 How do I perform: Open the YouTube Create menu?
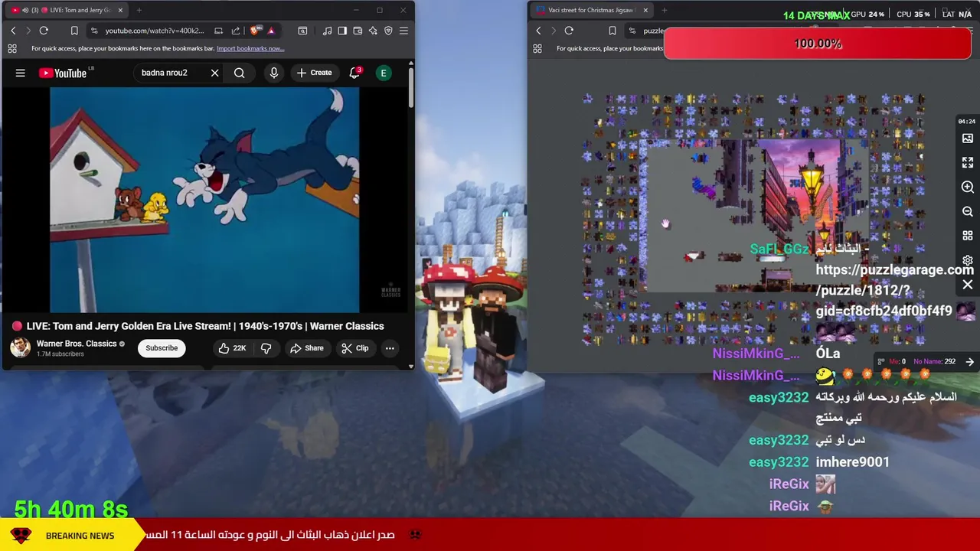click(314, 73)
